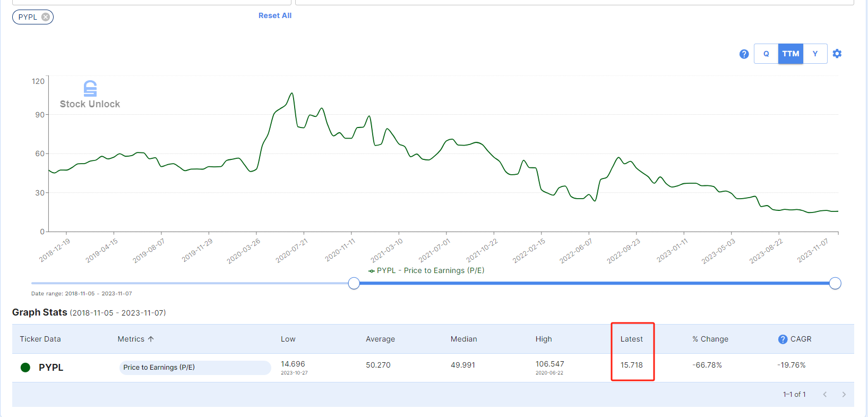Click the 2018-12-19 x-axis label

[x=55, y=250]
